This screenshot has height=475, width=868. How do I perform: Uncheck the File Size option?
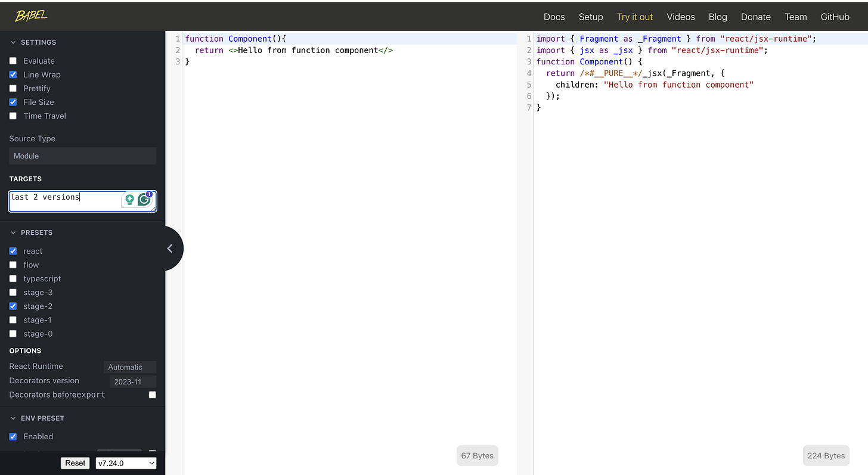[x=13, y=102]
